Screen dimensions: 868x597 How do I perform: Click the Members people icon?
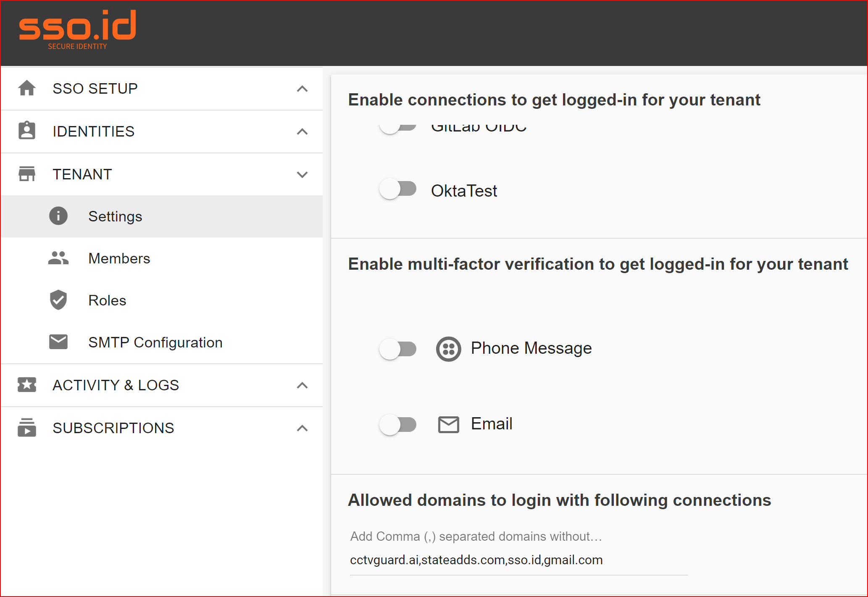58,258
